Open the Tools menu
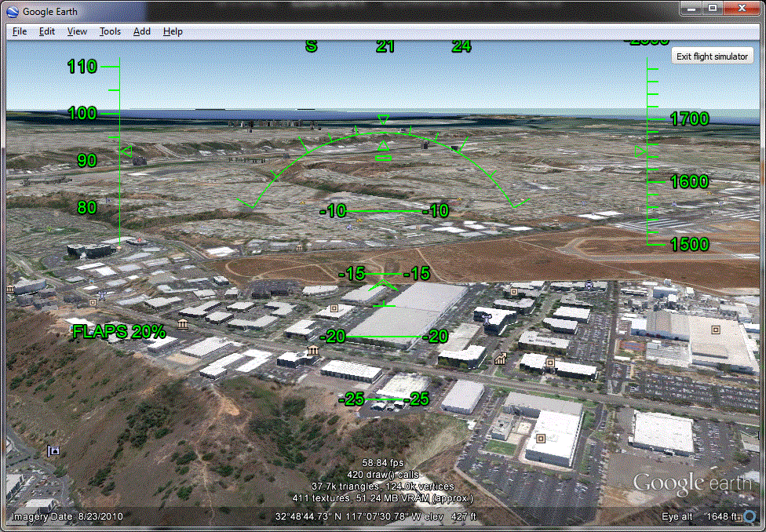This screenshot has width=766, height=532. pos(110,31)
